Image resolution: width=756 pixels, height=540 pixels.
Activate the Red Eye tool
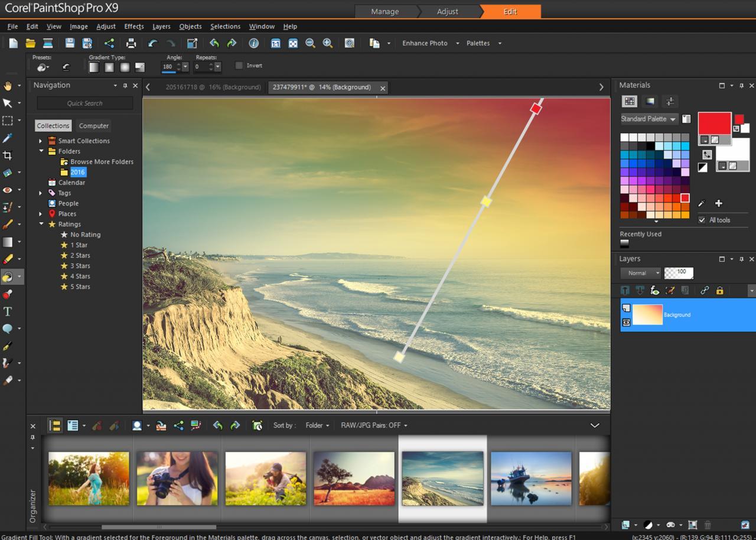click(9, 190)
